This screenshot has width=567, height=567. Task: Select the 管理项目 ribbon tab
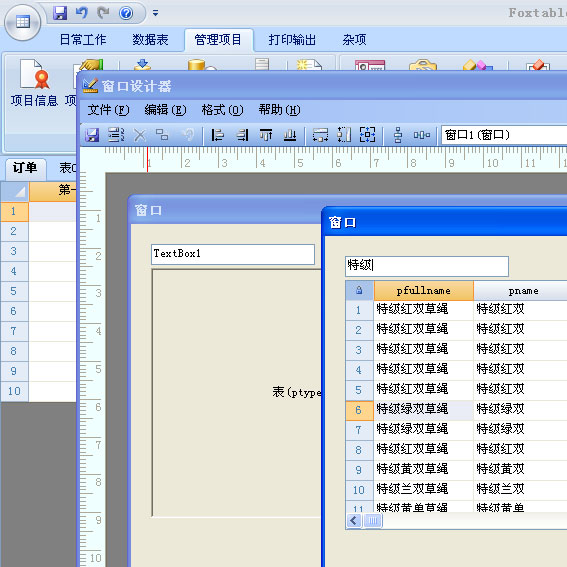[218, 39]
